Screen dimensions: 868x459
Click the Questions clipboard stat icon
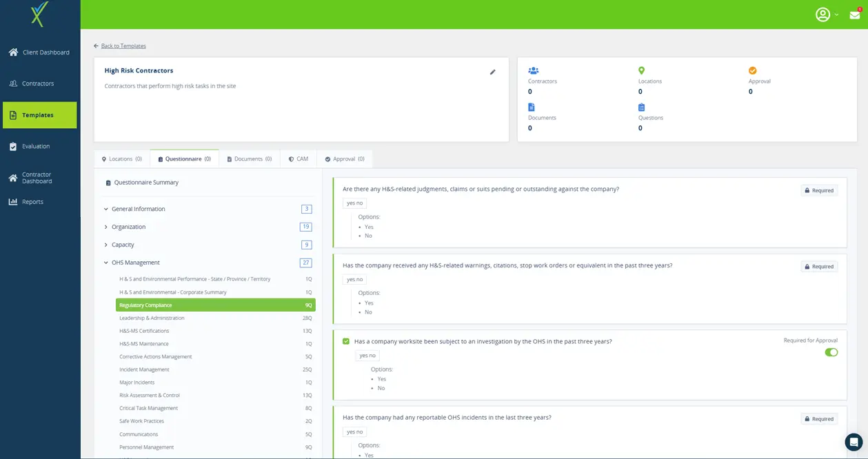[x=641, y=108]
